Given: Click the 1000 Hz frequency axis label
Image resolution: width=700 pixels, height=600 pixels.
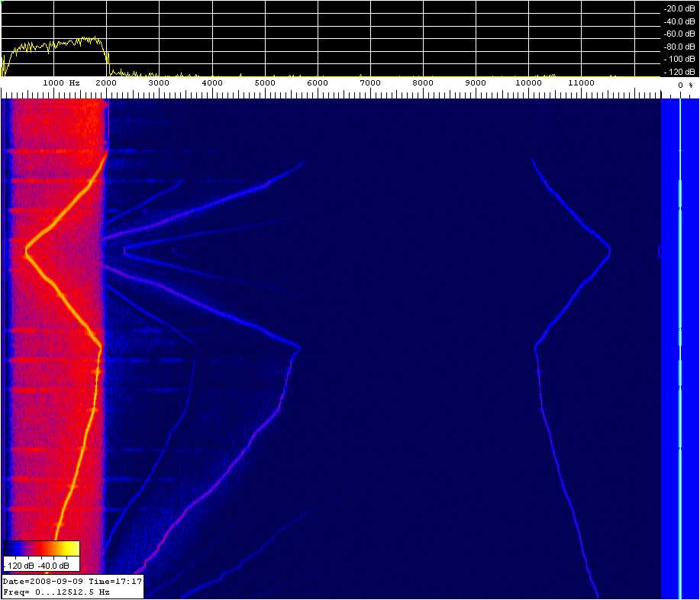Looking at the screenshot, I should click(x=60, y=82).
